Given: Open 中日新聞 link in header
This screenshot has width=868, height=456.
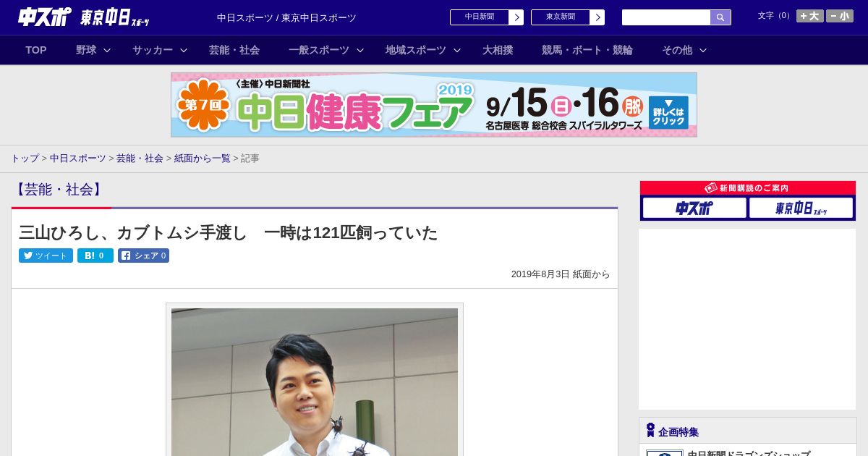Looking at the screenshot, I should pyautogui.click(x=480, y=17).
